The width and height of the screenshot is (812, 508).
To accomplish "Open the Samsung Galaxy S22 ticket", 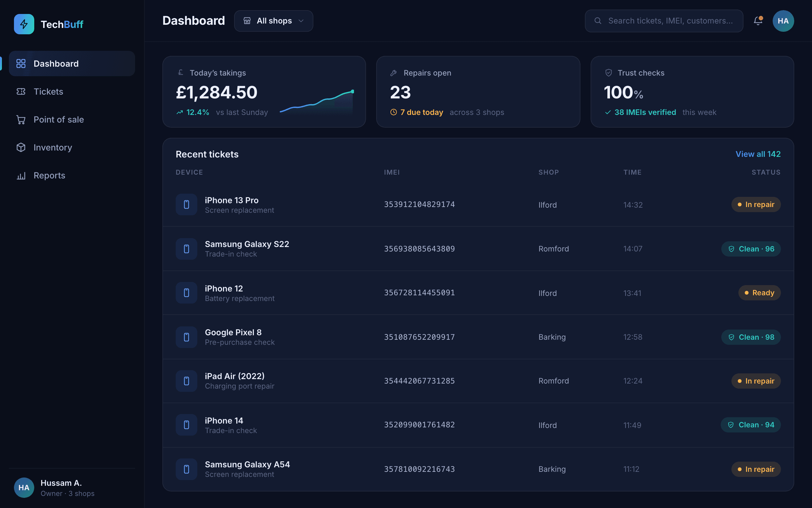I will (478, 249).
